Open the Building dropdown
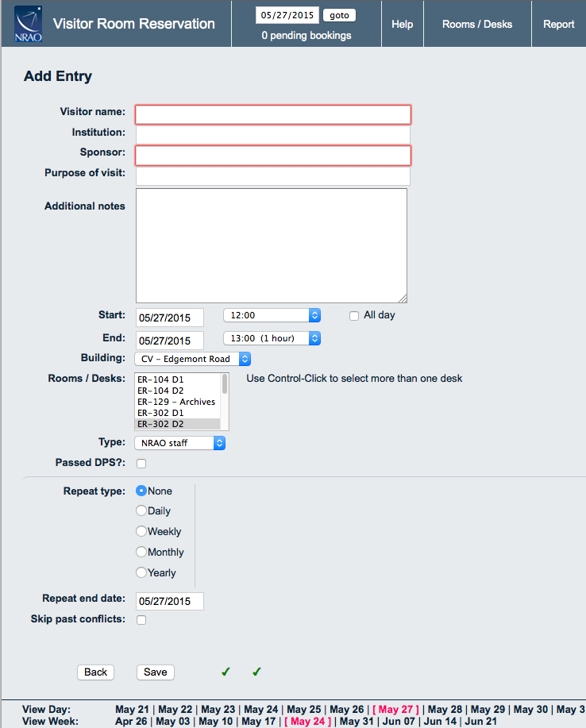The width and height of the screenshot is (586, 728). (193, 359)
